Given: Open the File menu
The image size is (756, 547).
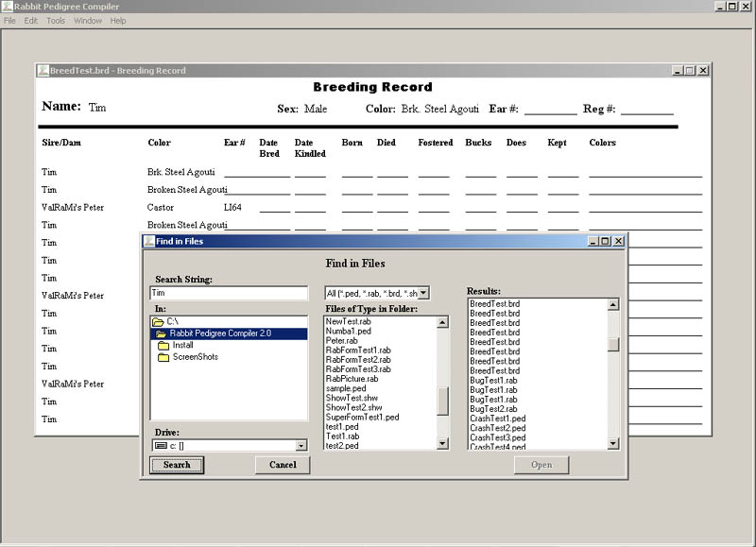Looking at the screenshot, I should [9, 21].
